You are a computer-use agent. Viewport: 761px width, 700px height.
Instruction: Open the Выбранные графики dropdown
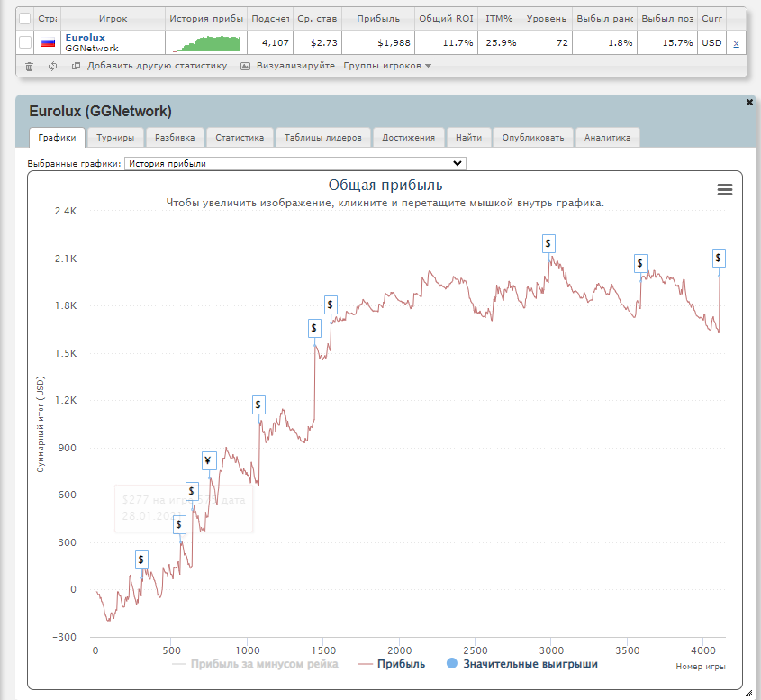[x=295, y=164]
